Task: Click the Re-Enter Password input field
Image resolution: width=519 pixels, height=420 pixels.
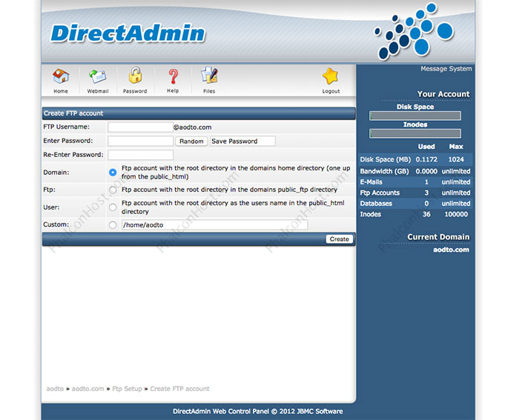Action: click(140, 155)
